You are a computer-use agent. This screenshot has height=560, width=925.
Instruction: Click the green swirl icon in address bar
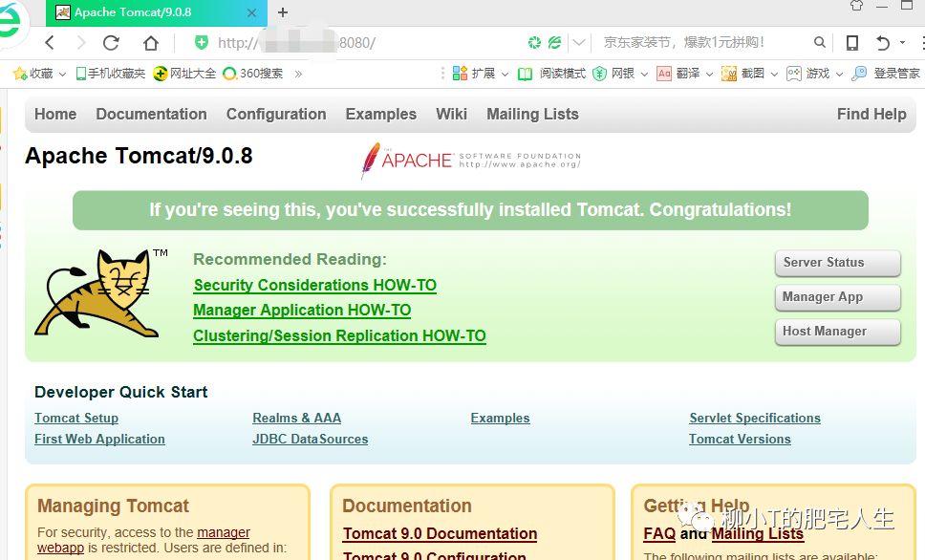pyautogui.click(x=534, y=42)
